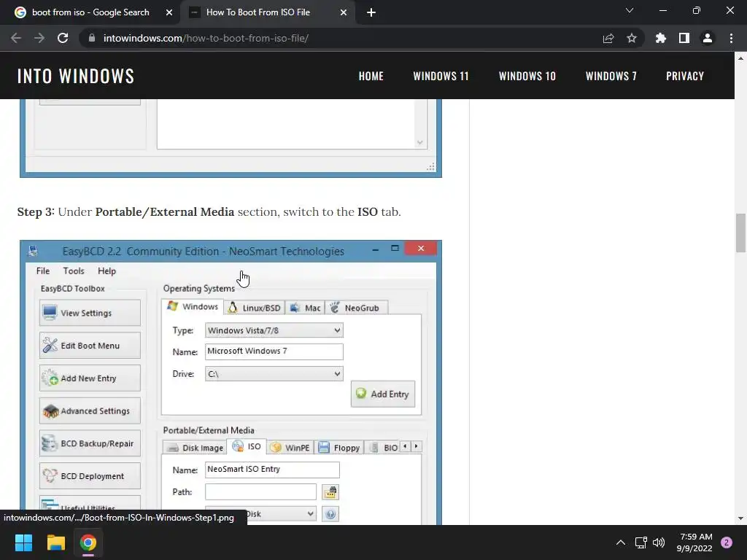Close the How To Boot From ISO File tab
The height and width of the screenshot is (560, 747).
pos(344,12)
